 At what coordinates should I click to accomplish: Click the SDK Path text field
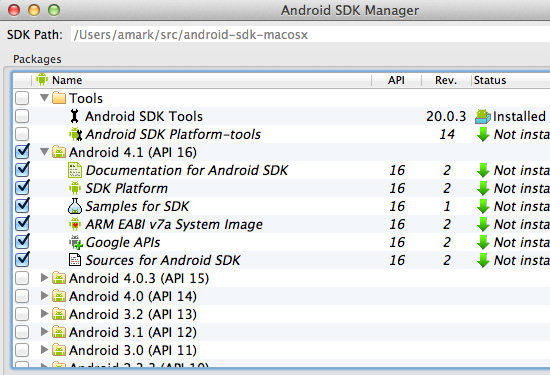[x=310, y=34]
